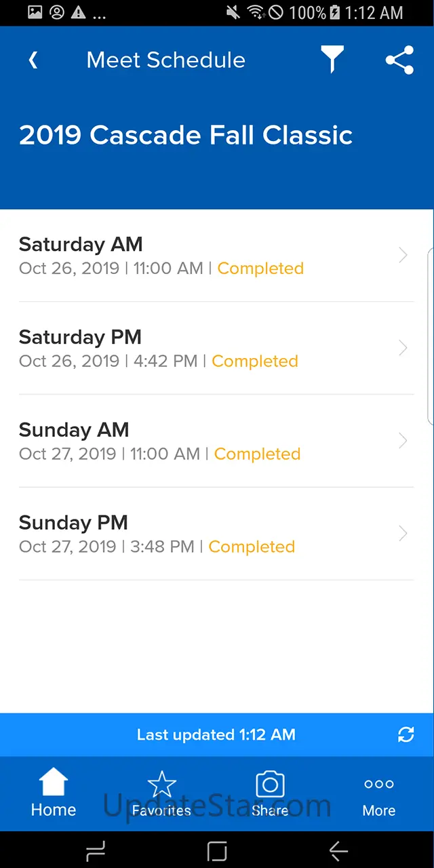Open Android recent apps button
This screenshot has width=434, height=868.
click(x=95, y=850)
